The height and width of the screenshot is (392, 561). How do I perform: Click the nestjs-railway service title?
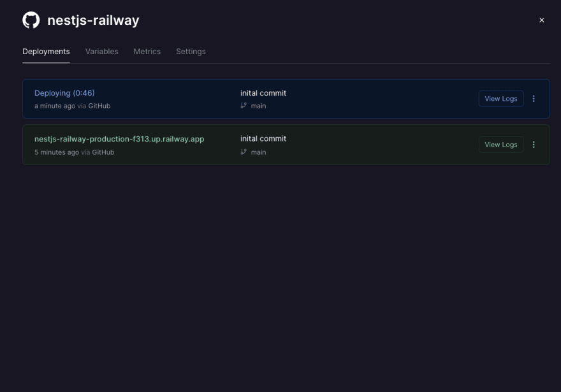[x=93, y=20]
